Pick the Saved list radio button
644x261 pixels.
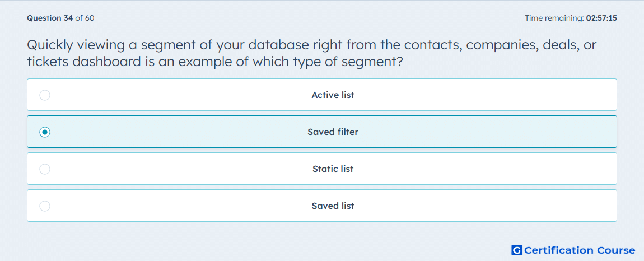(x=45, y=206)
